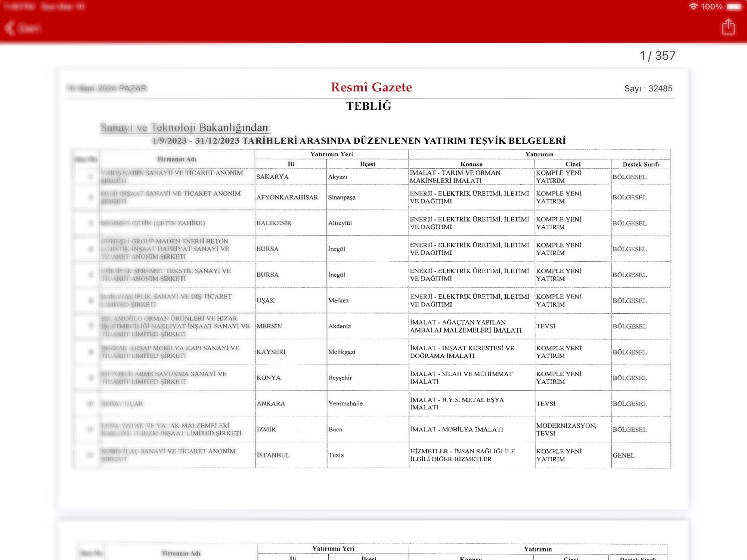This screenshot has width=747, height=560.
Task: Tap the Sanayi ve Teknoloji Bakanlığından line
Action: (186, 128)
